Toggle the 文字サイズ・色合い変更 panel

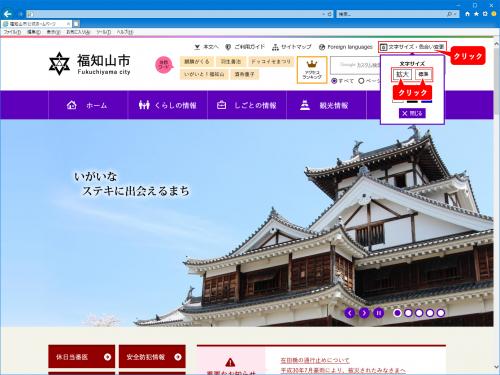(412, 47)
